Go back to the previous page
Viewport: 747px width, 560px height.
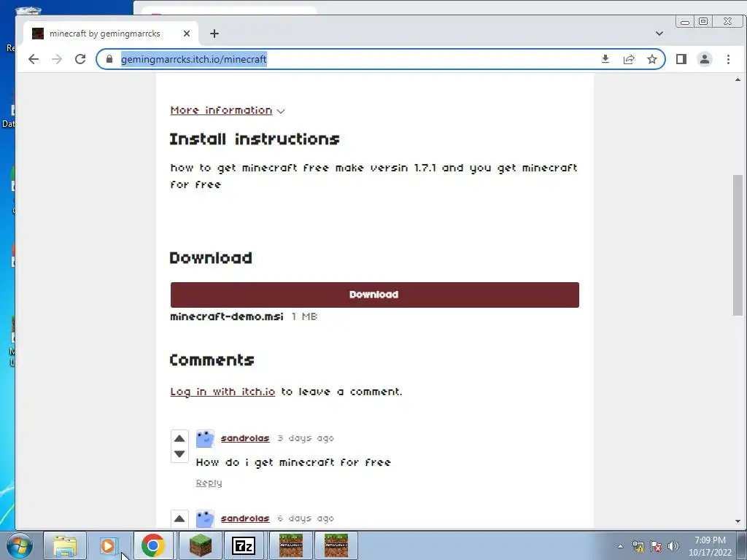[x=34, y=59]
